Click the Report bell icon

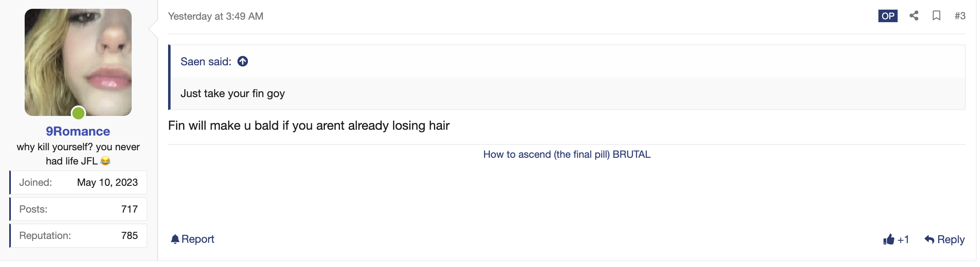tap(175, 239)
